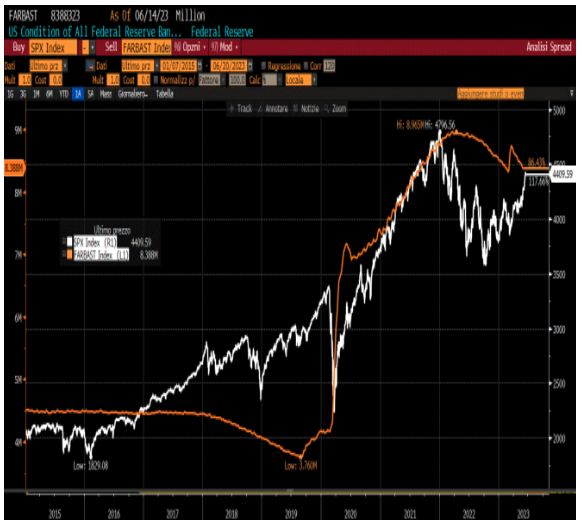Open the calendar icon next to 01/07/2015

click(x=200, y=66)
